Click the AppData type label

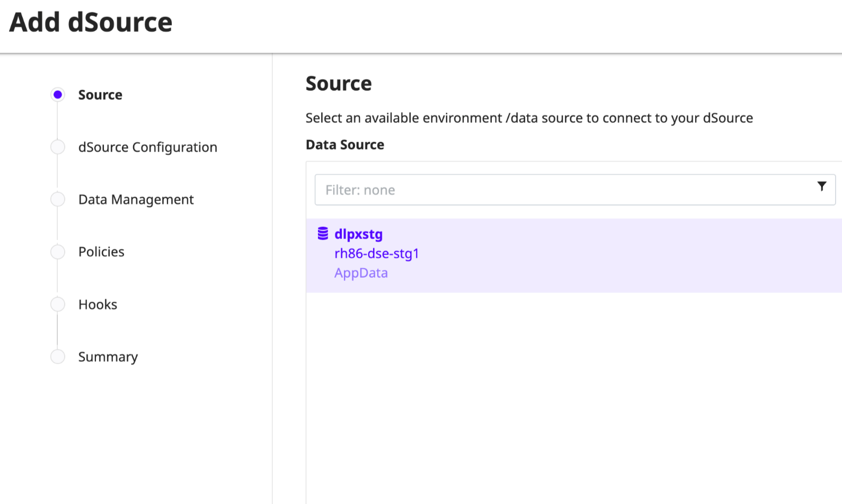pyautogui.click(x=361, y=273)
